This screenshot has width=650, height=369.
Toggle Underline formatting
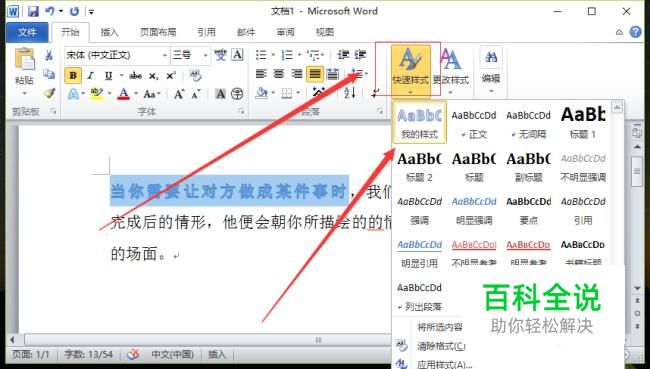tap(109, 75)
